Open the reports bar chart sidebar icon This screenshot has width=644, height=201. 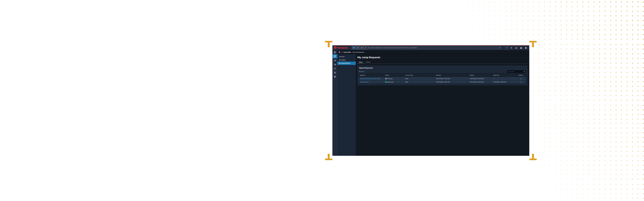(x=335, y=60)
